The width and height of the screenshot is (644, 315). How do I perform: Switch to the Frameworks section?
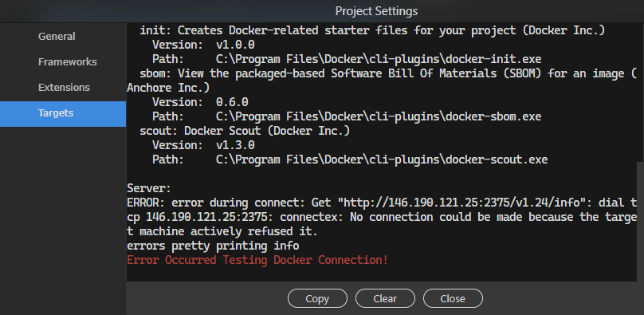(68, 62)
